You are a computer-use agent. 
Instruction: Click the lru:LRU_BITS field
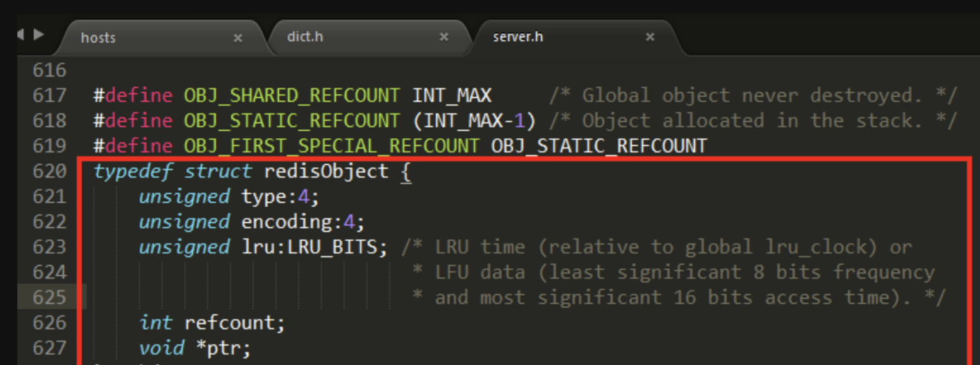click(x=314, y=248)
